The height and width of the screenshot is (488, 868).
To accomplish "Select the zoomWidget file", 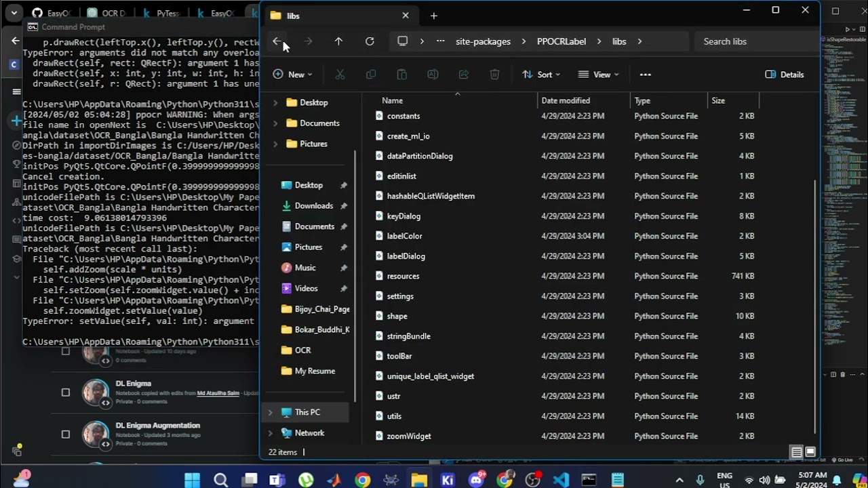I will (x=409, y=436).
